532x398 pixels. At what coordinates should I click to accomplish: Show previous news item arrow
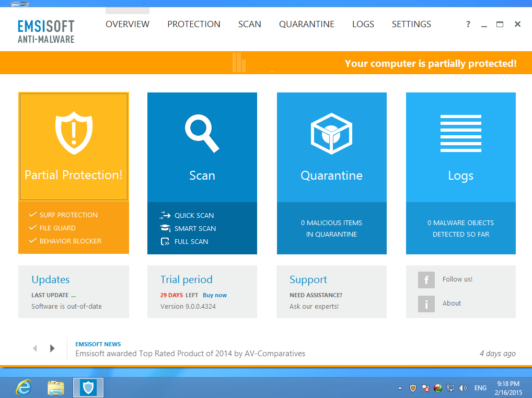click(34, 348)
